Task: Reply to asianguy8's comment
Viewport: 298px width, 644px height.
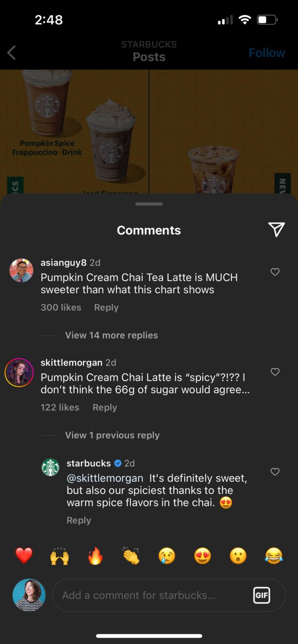Action: 106,307
